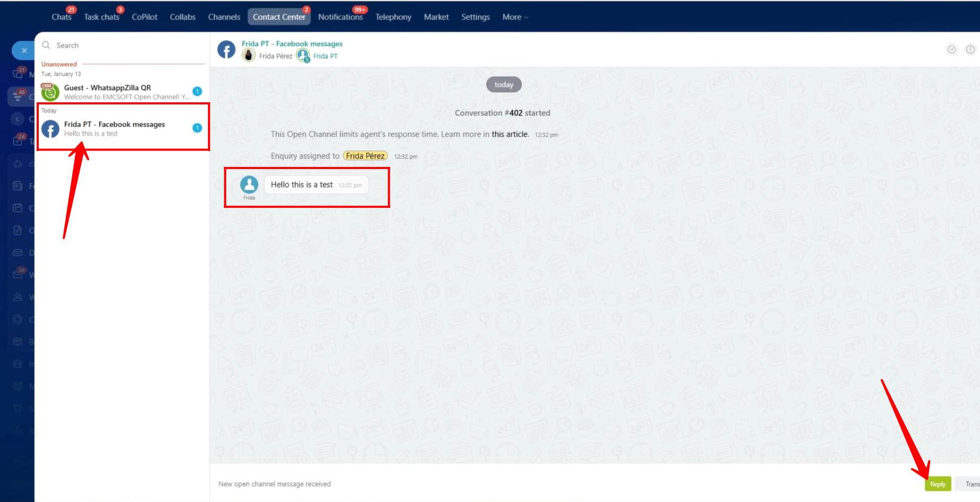The image size is (980, 502).
Task: Click into the Search conversations field
Action: [127, 46]
